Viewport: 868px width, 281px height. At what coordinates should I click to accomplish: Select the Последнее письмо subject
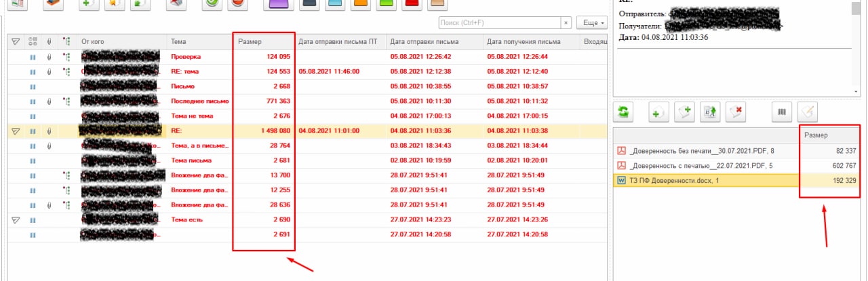pyautogui.click(x=200, y=102)
